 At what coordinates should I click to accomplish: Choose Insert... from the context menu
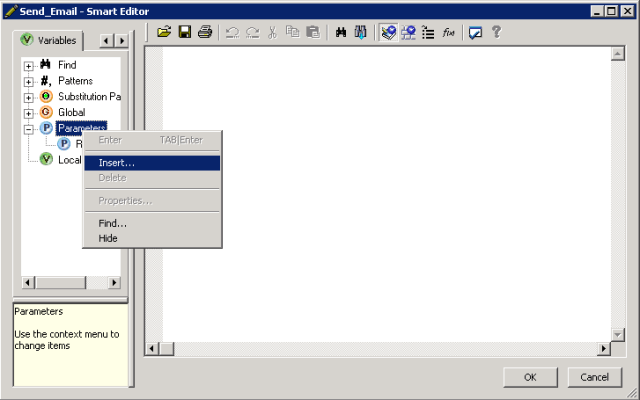117,162
